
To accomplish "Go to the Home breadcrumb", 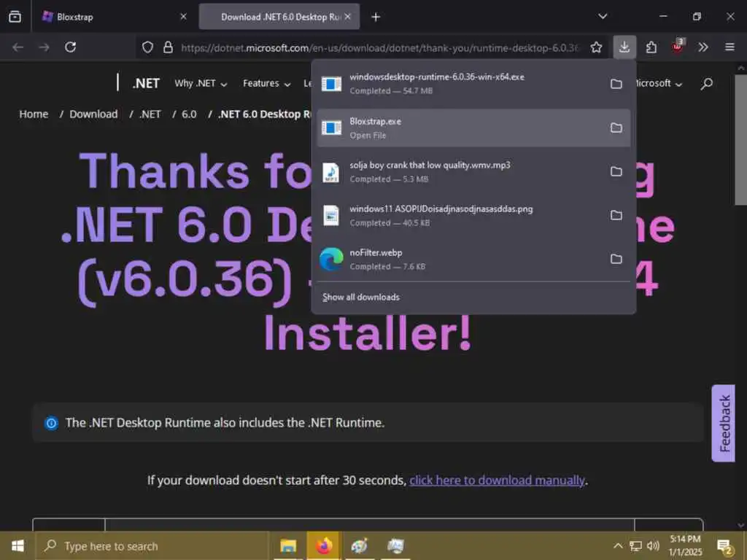I will (34, 114).
